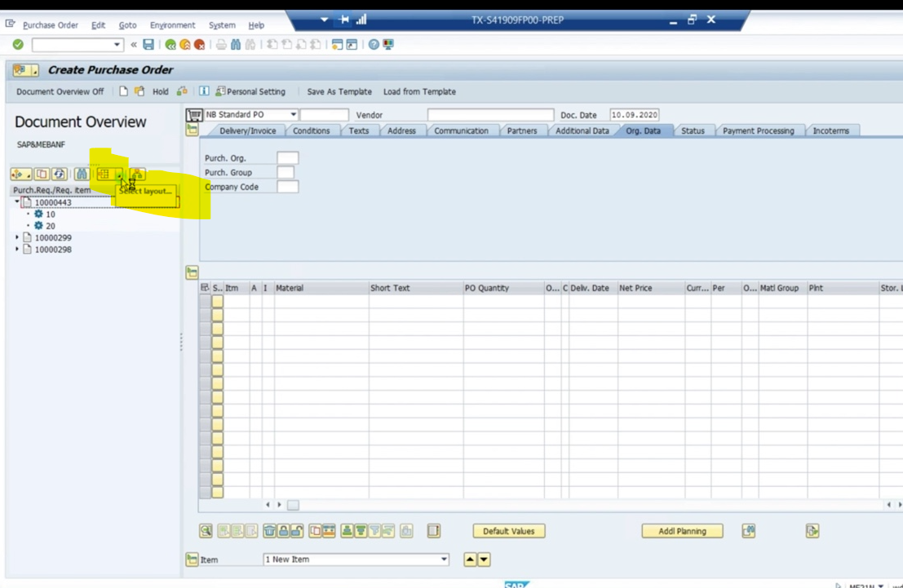Click the Generate shortcut icon
The image size is (903, 588).
click(x=352, y=44)
